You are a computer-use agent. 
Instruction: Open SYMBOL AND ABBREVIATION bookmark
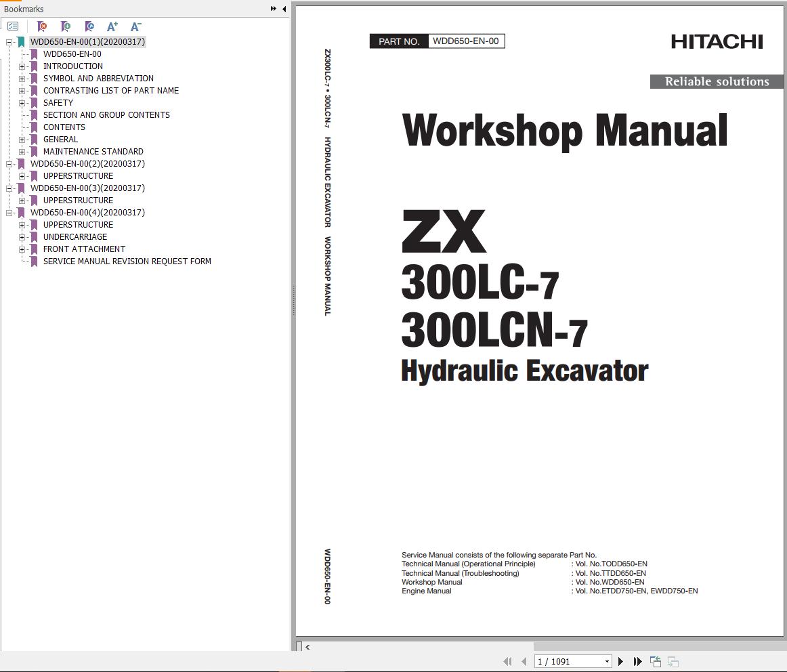98,79
